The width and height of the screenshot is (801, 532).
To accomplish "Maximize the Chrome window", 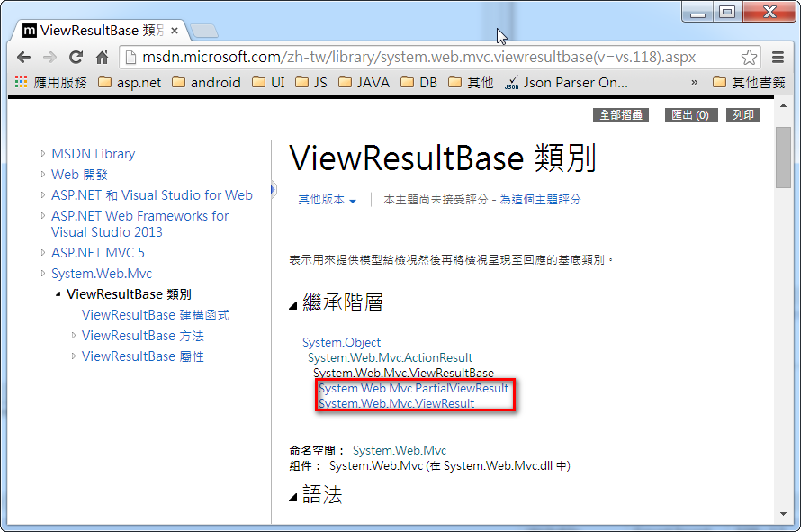I will tap(727, 13).
